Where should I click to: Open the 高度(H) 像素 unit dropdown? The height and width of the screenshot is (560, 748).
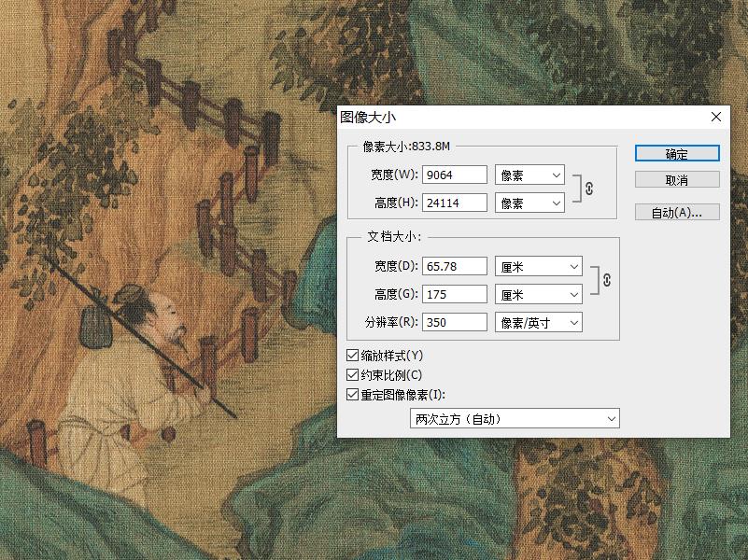[x=530, y=203]
